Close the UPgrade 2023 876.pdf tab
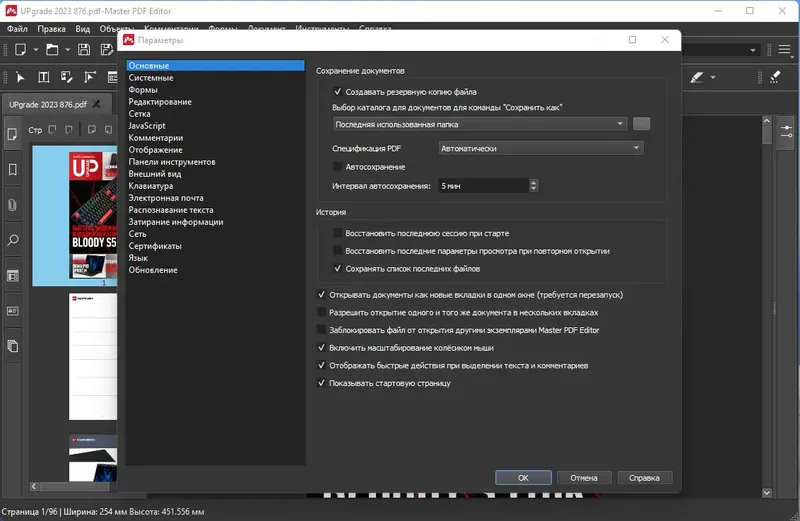 (x=96, y=104)
